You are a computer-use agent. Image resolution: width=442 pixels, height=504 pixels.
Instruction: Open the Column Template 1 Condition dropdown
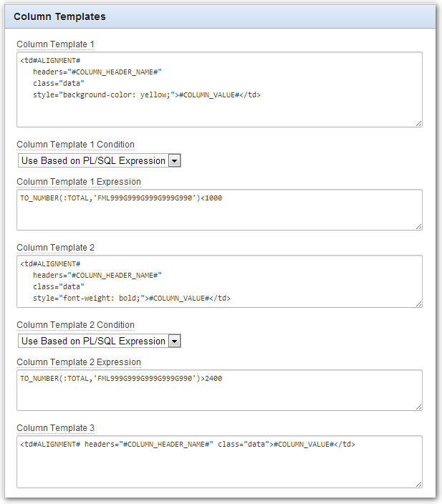[99, 160]
